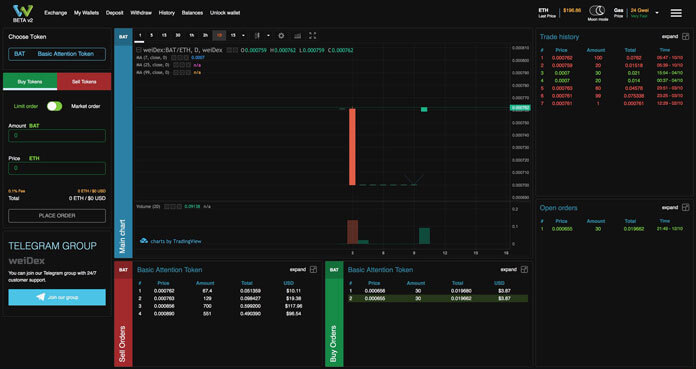This screenshot has width=696, height=369.
Task: Select open order row priced 0.000655
Action: [x=614, y=229]
